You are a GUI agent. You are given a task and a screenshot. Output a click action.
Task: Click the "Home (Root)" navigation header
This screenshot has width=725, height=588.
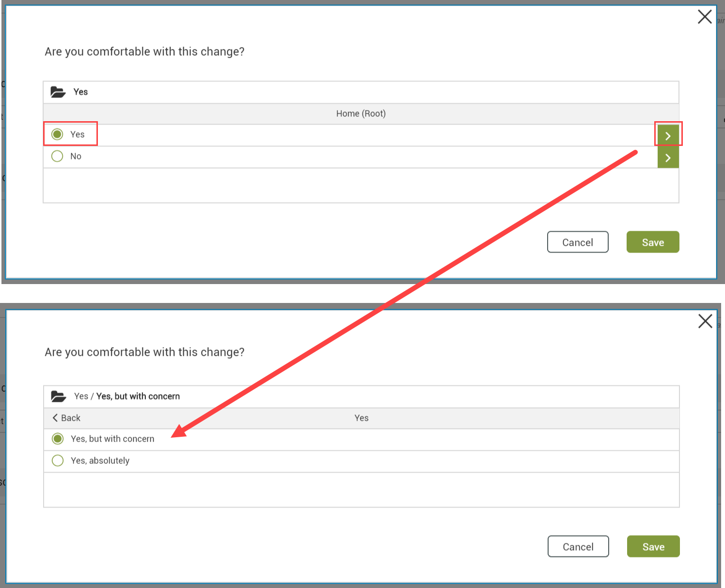coord(361,113)
